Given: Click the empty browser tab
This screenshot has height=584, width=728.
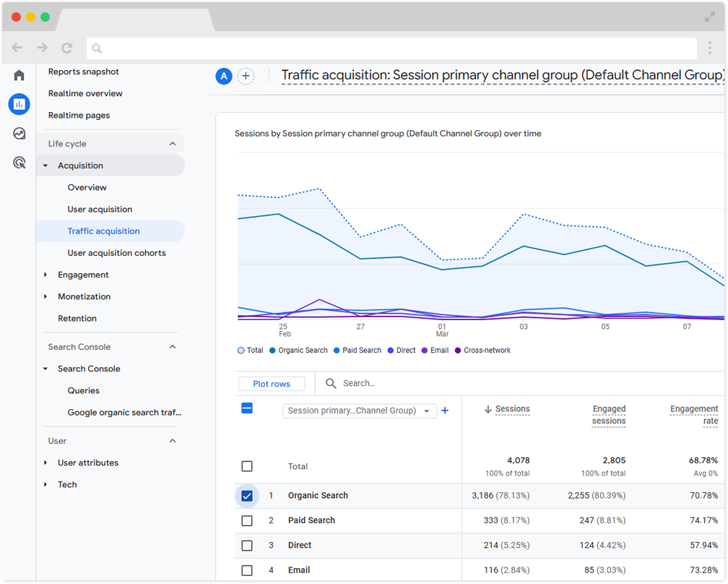Looking at the screenshot, I should point(135,20).
